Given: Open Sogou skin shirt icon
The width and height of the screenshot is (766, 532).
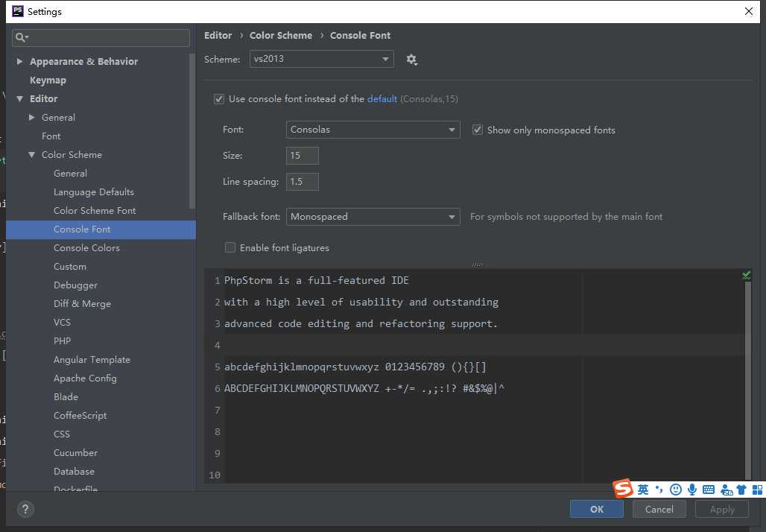Looking at the screenshot, I should tap(741, 490).
